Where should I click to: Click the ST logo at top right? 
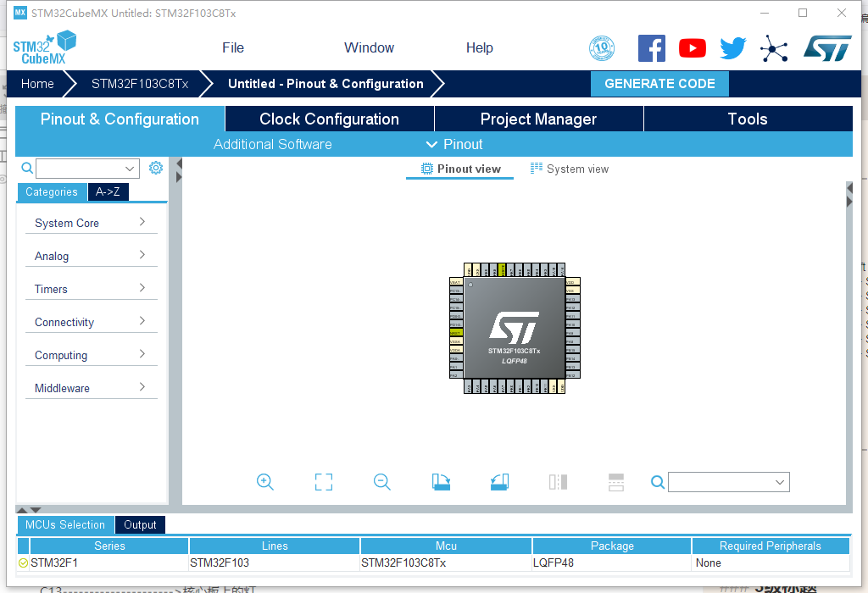(x=827, y=48)
